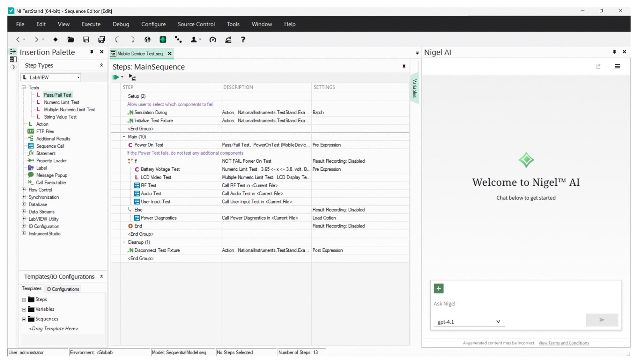Click the Help question mark icon
The height and width of the screenshot is (364, 638).
(243, 40)
